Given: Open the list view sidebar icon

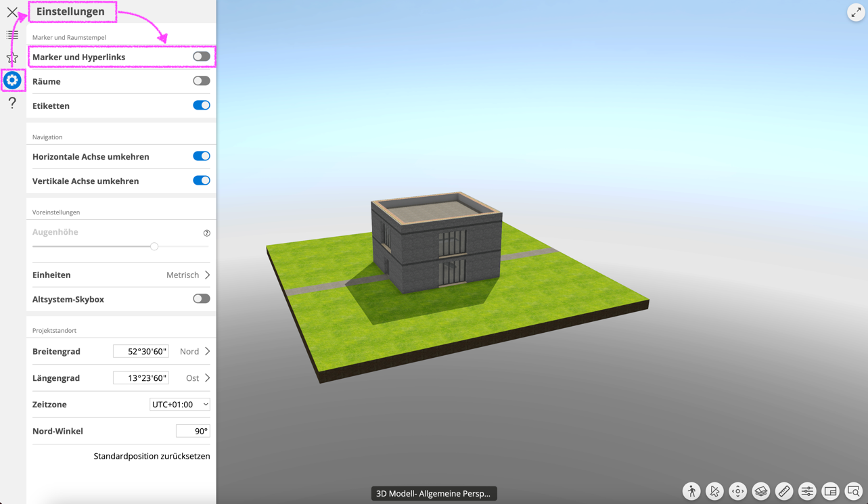Looking at the screenshot, I should (12, 35).
